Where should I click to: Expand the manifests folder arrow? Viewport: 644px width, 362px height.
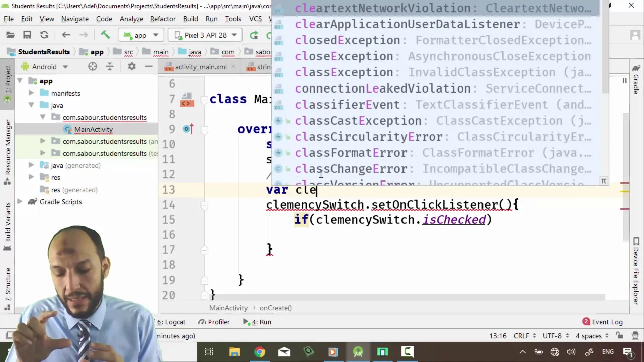click(x=31, y=93)
